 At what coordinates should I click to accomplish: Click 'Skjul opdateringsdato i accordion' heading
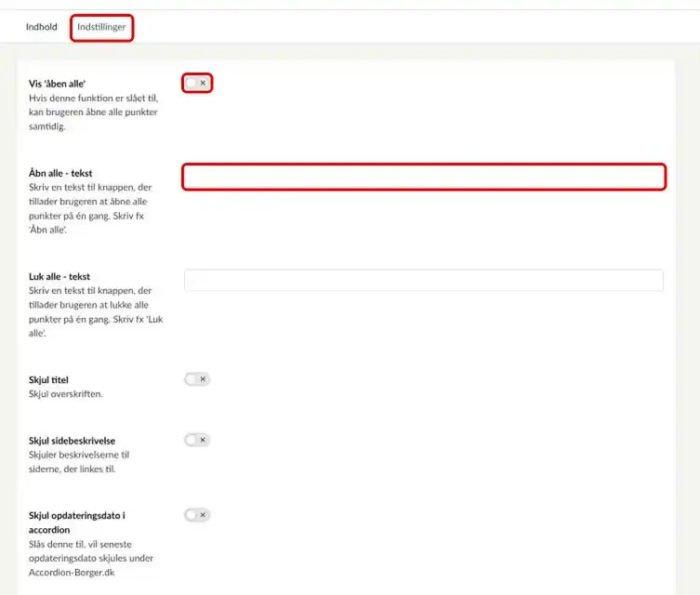point(77,522)
